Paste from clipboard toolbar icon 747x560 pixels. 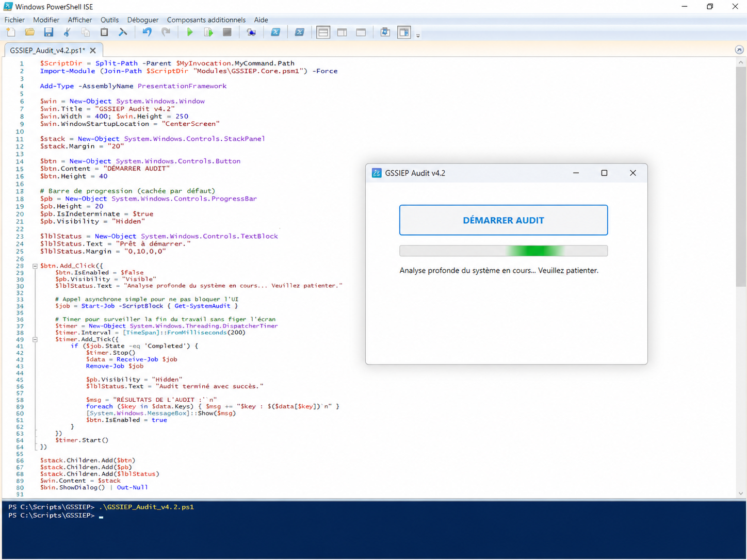pyautogui.click(x=104, y=32)
